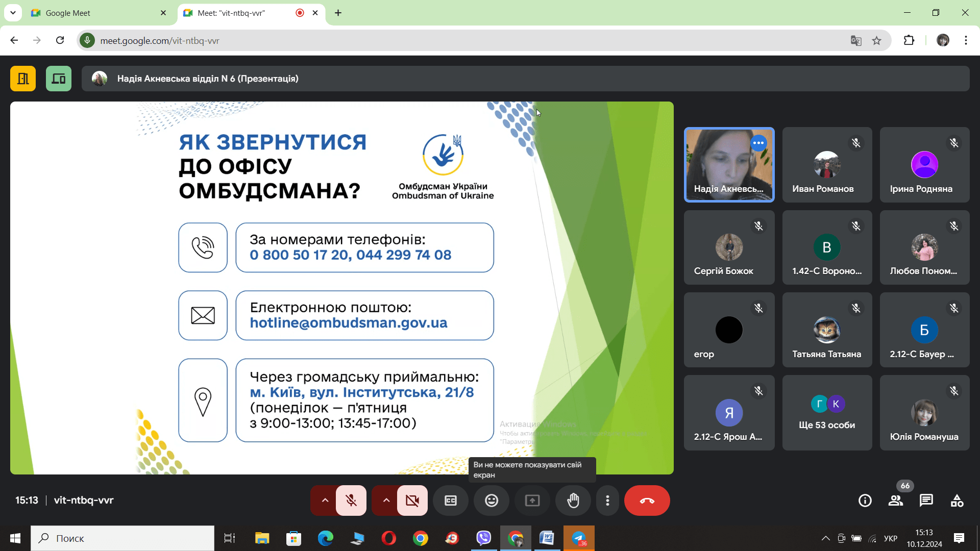Open meeting details info icon
Image resolution: width=980 pixels, height=551 pixels.
tap(865, 500)
